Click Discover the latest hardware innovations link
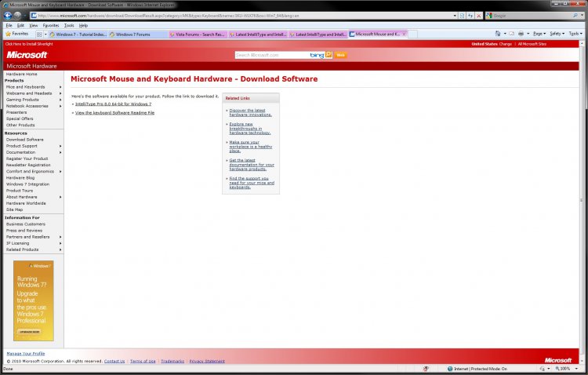The width and height of the screenshot is (588, 375). tap(251, 113)
